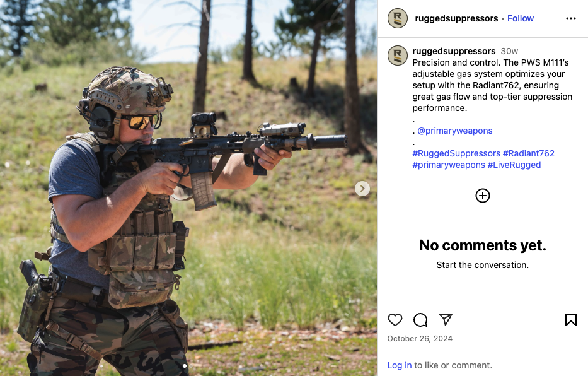Open the ruggedsuppressors username in the caption
The height and width of the screenshot is (376, 588).
454,51
